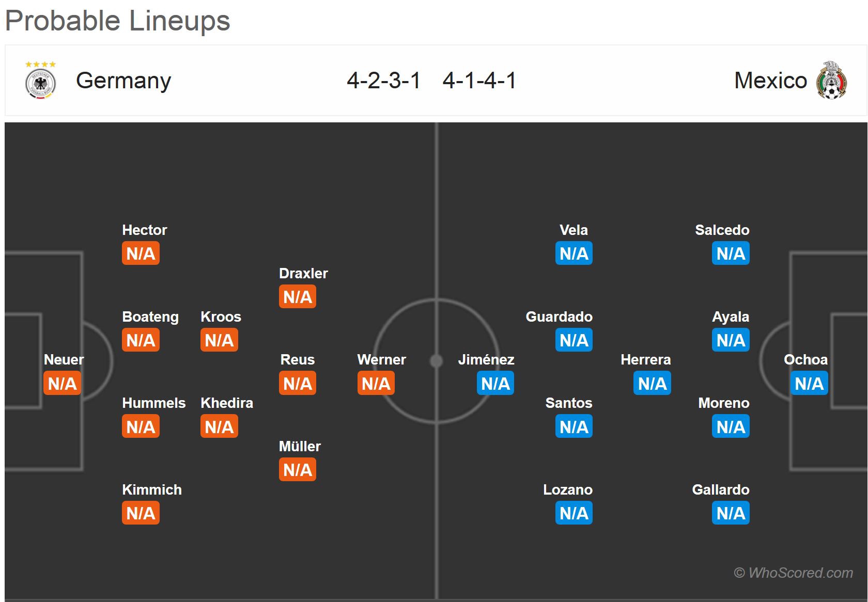Viewport: 868px width, 602px height.
Task: Select player name Guardado
Action: click(x=559, y=316)
